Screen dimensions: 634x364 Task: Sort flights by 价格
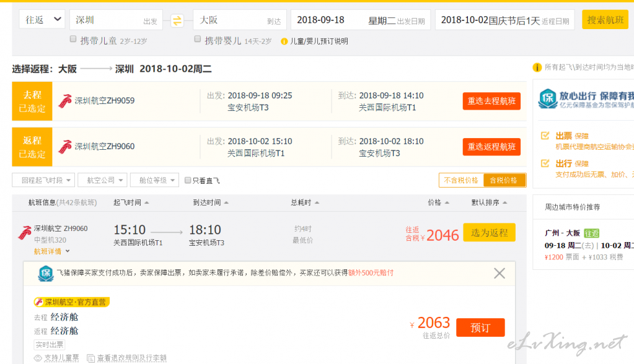point(438,202)
